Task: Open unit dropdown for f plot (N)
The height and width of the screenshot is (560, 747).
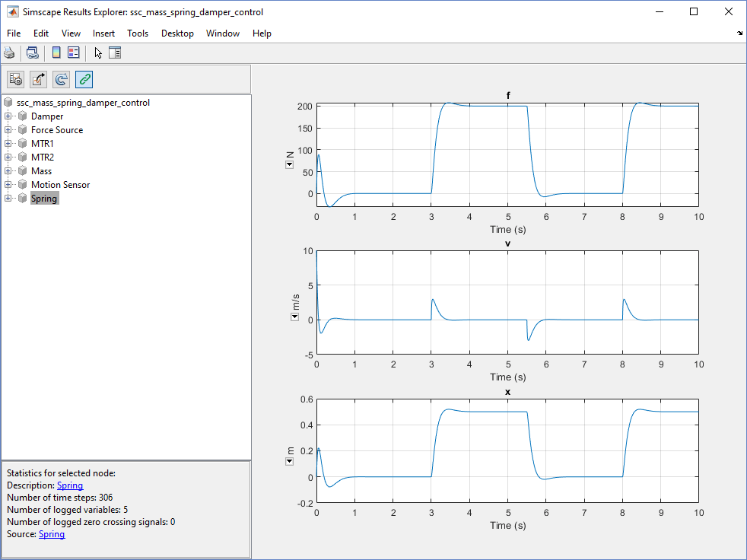Action: [x=289, y=165]
